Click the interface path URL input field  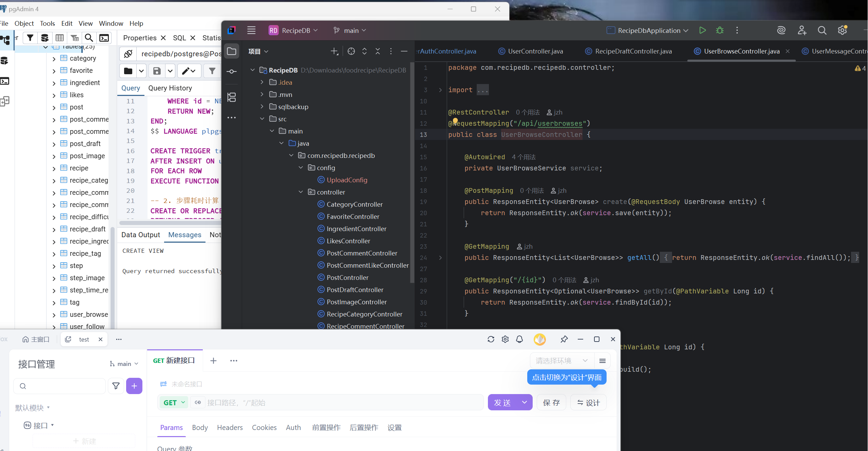342,403
